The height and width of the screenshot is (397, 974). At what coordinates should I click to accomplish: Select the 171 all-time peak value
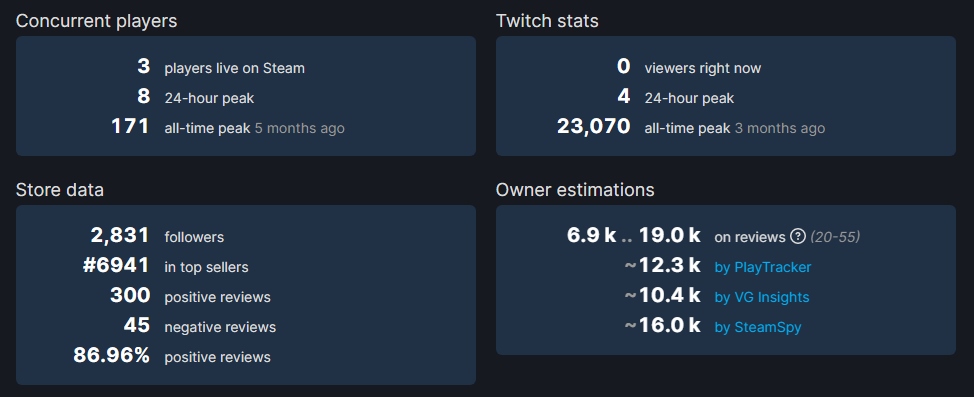coord(130,127)
